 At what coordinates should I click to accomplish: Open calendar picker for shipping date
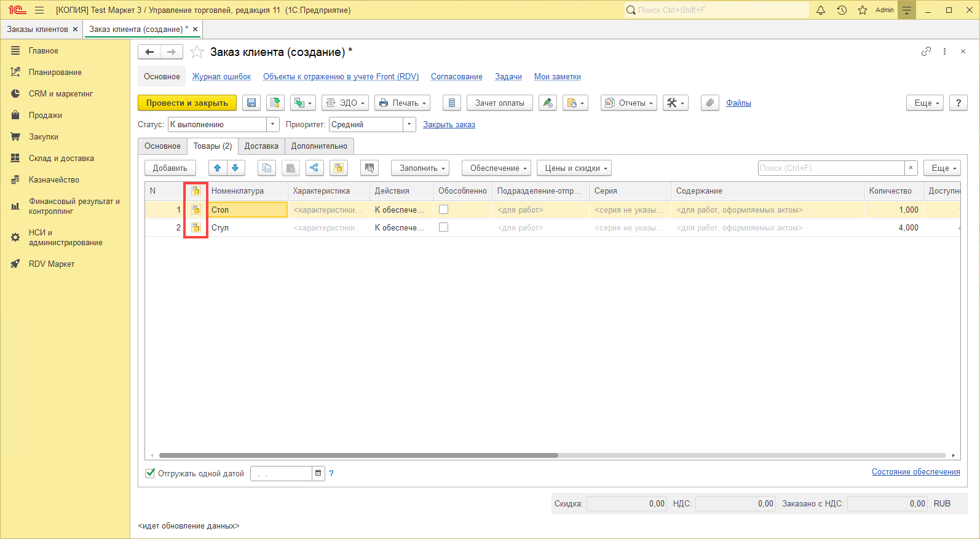pos(318,473)
